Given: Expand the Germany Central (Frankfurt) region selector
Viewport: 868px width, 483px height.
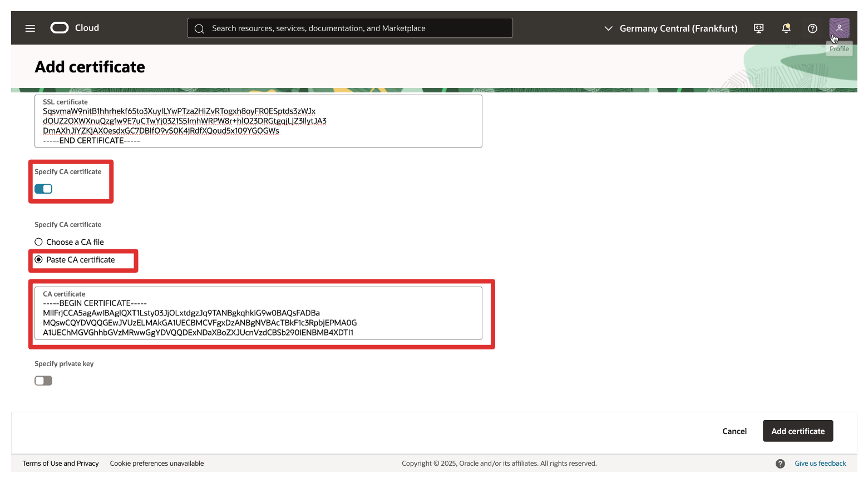Looking at the screenshot, I should tap(670, 28).
